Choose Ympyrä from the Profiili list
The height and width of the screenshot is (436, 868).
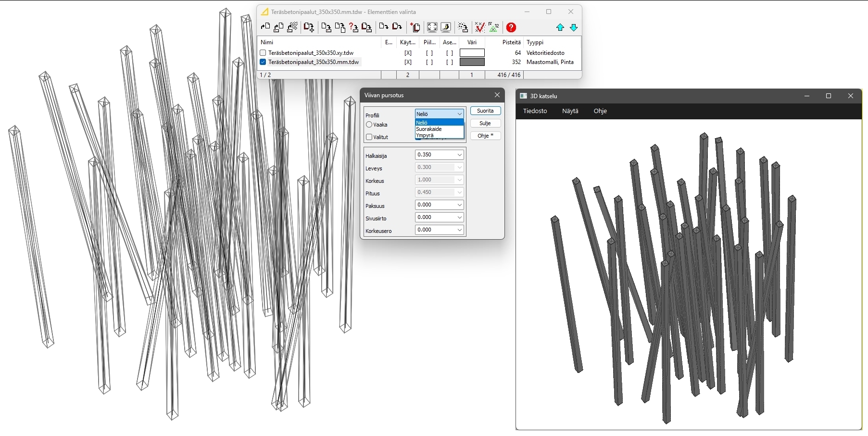pos(425,135)
